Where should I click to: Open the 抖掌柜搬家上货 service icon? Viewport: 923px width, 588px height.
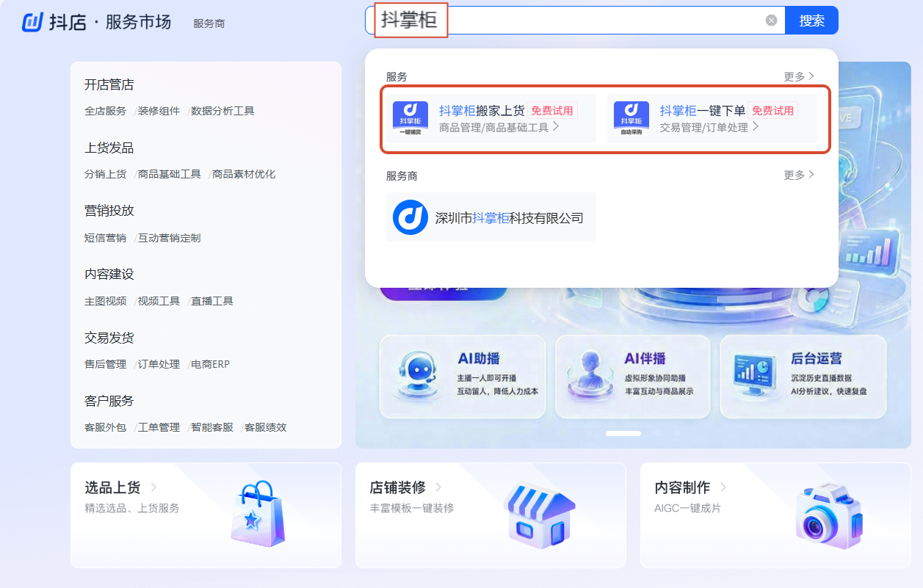[410, 118]
